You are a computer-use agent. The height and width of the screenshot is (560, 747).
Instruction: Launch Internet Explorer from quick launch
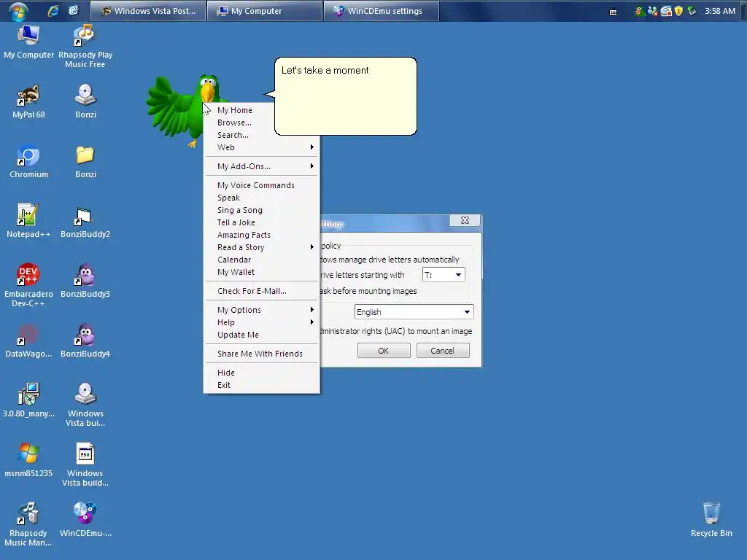coord(53,10)
